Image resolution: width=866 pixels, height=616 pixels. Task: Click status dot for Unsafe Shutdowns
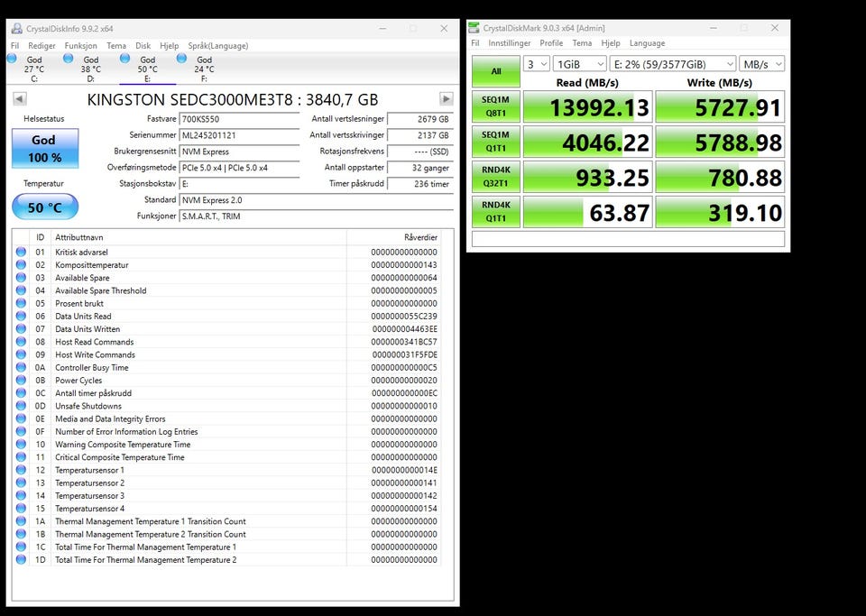(21, 406)
